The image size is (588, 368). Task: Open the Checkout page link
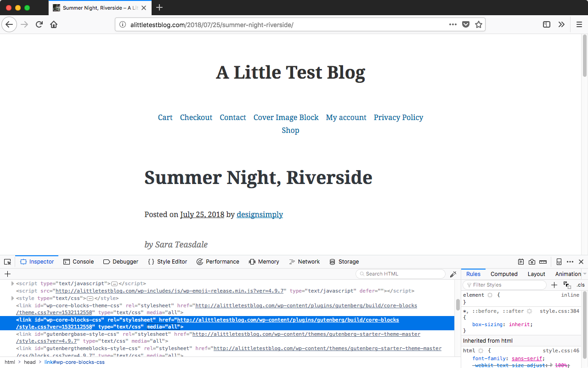click(x=196, y=117)
